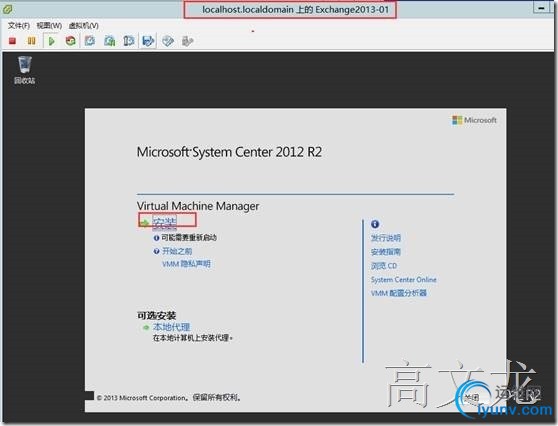
Task: Open the System Center Online link
Action: pyautogui.click(x=404, y=280)
